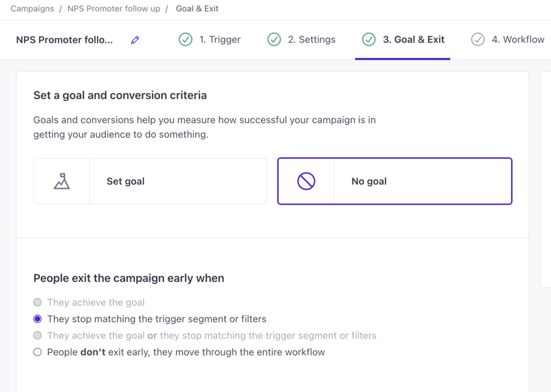Click the Settings step green checkmark icon

(274, 39)
